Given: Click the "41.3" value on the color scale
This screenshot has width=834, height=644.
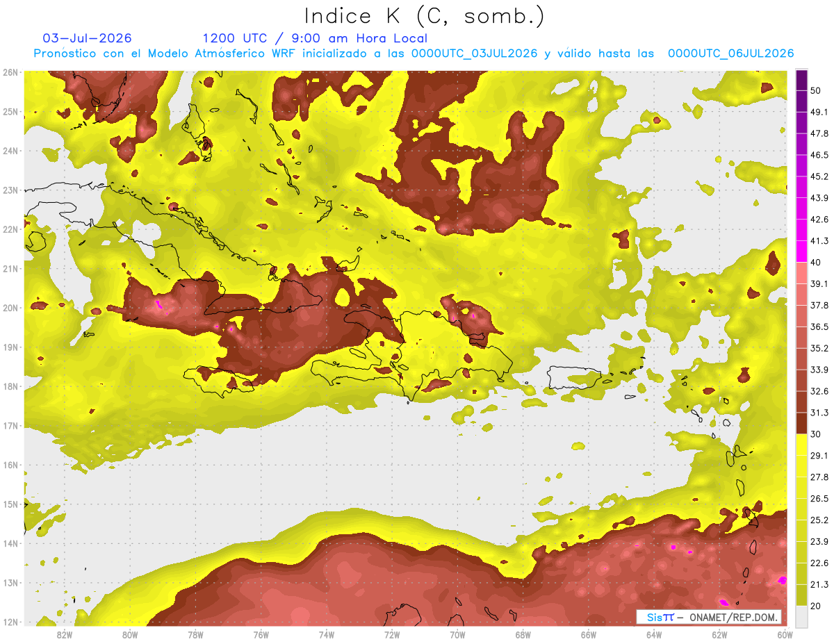Looking at the screenshot, I should (819, 240).
